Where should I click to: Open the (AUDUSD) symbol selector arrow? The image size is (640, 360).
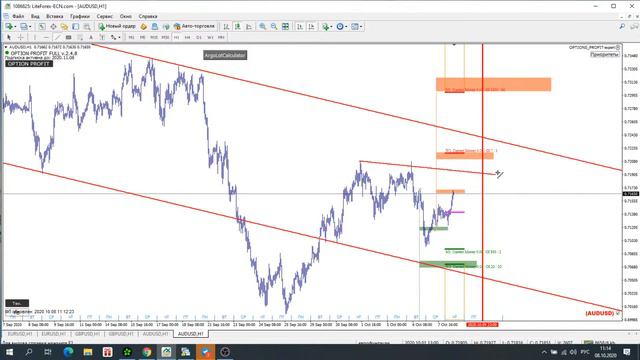coord(618,313)
